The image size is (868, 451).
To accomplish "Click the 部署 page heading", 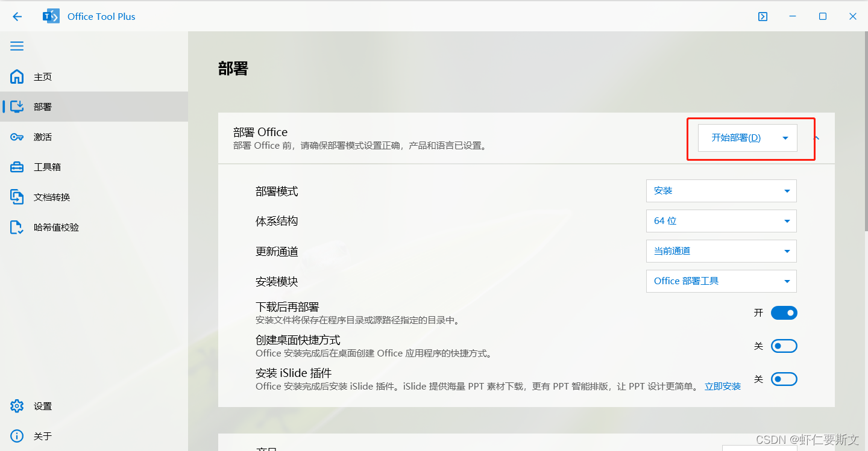I will coord(233,69).
